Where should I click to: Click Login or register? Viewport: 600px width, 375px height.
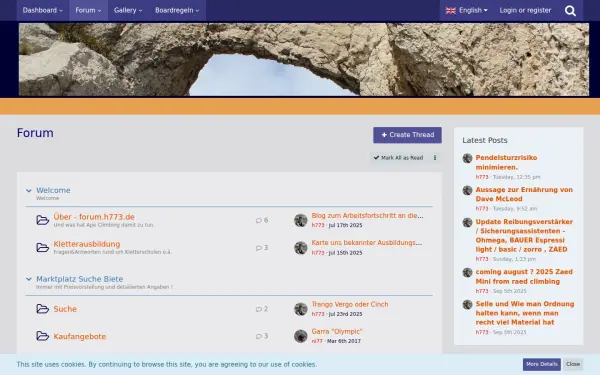pyautogui.click(x=525, y=10)
